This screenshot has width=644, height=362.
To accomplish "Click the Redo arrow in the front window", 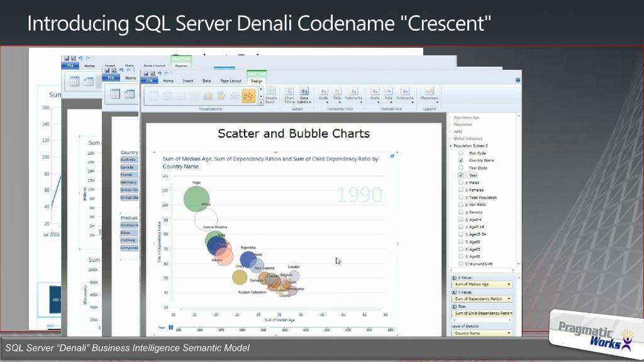I will coord(166,74).
